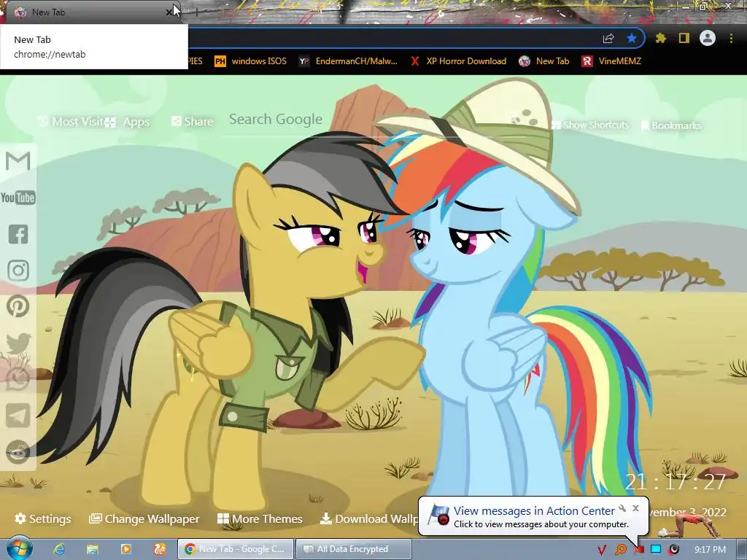747x560 pixels.
Task: Click Show Shortcuts
Action: point(589,125)
